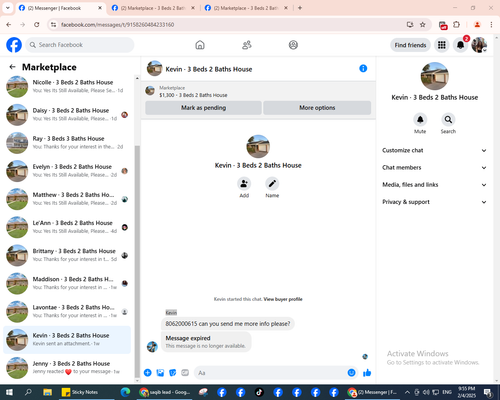
Task: Expand Media, files and links section
Action: pyautogui.click(x=434, y=185)
